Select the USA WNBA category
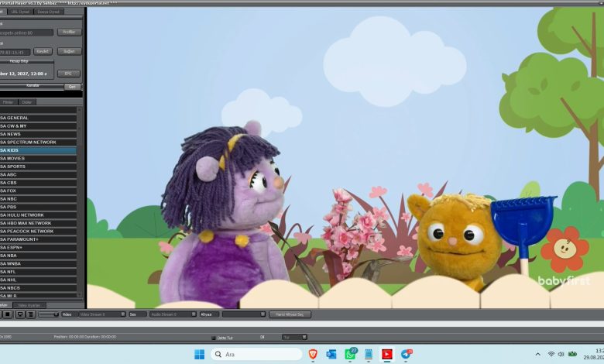 pyautogui.click(x=38, y=263)
